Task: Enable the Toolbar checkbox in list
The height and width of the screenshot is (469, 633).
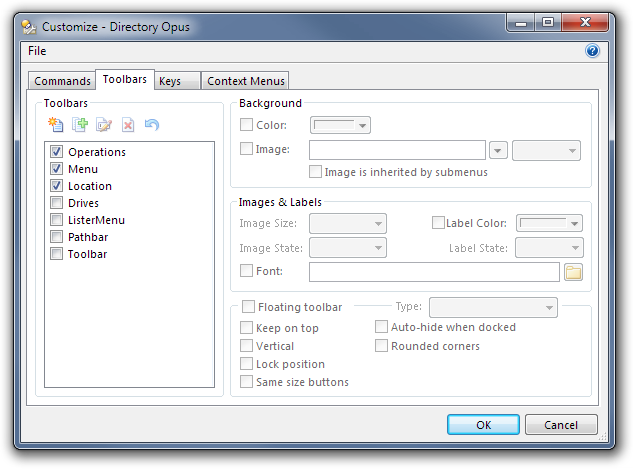Action: tap(57, 253)
